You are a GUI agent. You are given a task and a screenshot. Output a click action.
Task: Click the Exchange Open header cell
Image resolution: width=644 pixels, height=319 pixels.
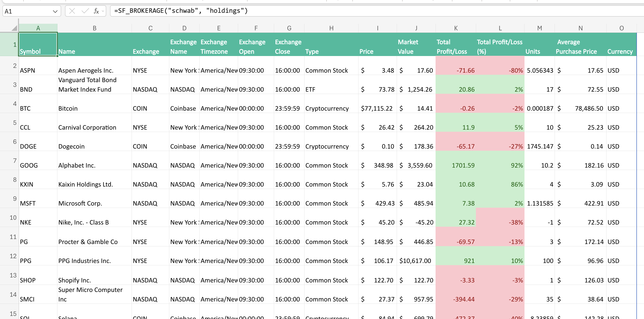[x=256, y=45]
